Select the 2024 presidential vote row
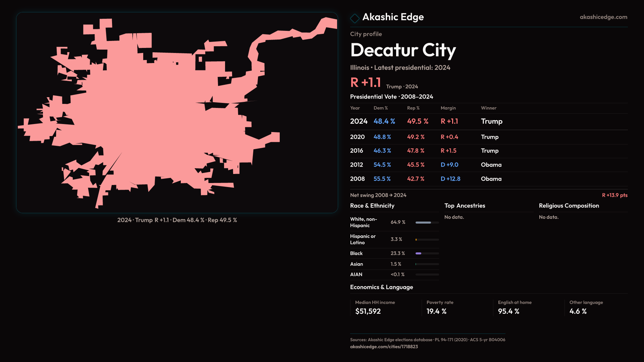Screen dimensions: 644x362 pyautogui.click(x=488, y=121)
